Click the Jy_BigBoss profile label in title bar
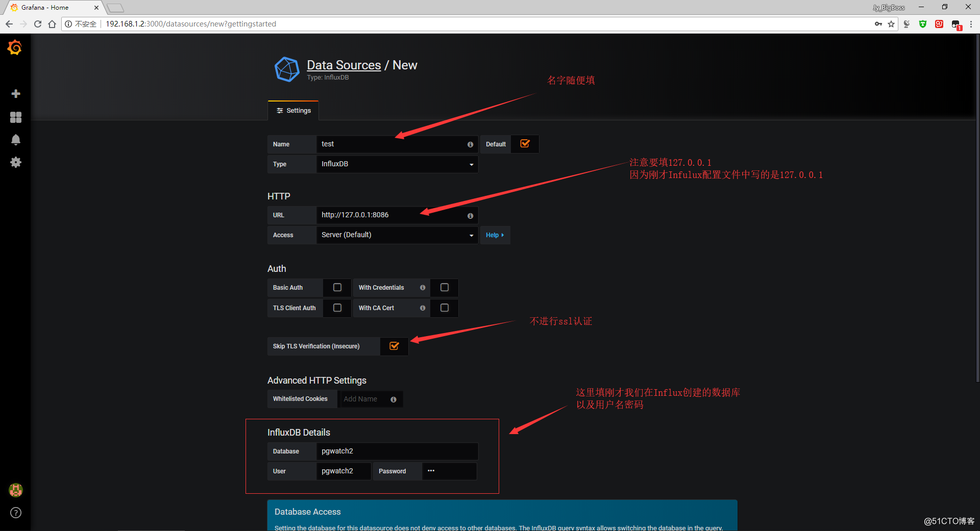Screen dimensions: 980x531 [889, 8]
